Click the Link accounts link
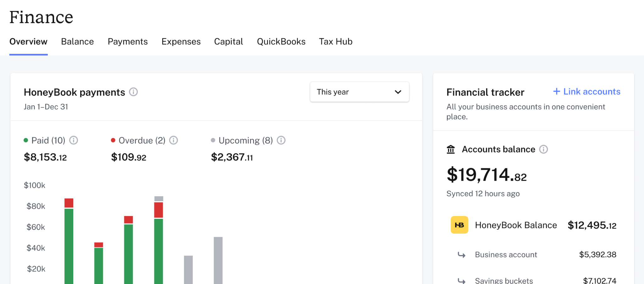 click(587, 91)
